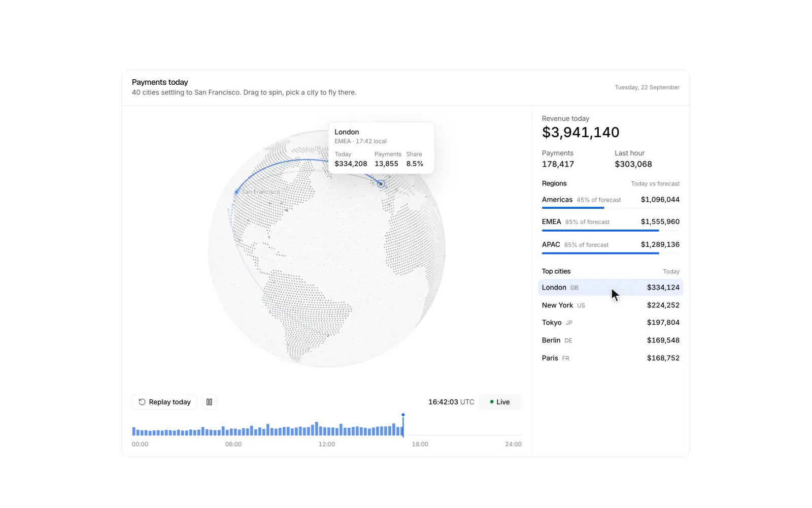
Task: Click the APAC region forecast bar
Action: tap(611, 253)
